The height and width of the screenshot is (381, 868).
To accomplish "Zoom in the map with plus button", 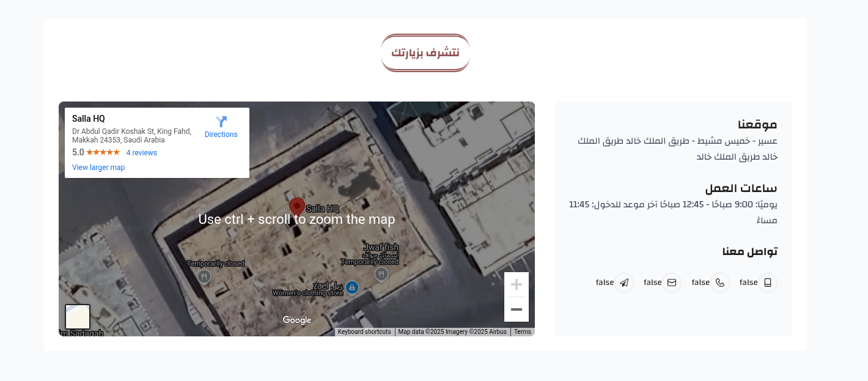I will (x=517, y=284).
